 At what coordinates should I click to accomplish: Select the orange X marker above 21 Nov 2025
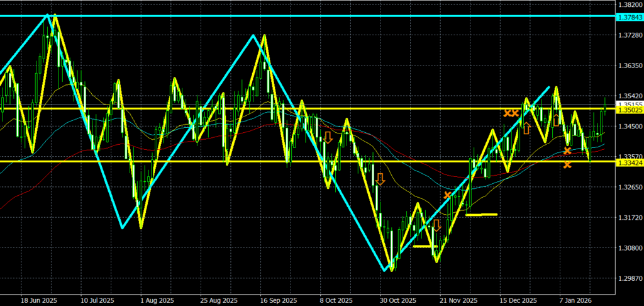(x=448, y=195)
